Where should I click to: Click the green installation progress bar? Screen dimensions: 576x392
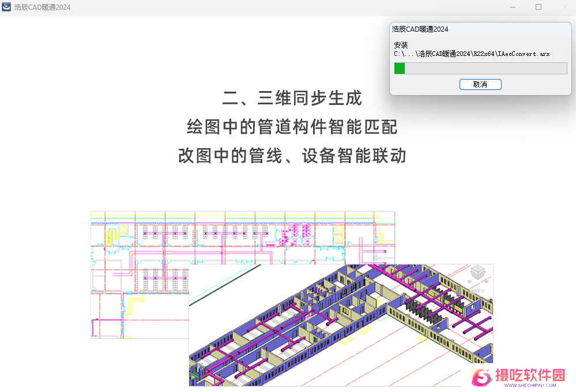pyautogui.click(x=480, y=69)
